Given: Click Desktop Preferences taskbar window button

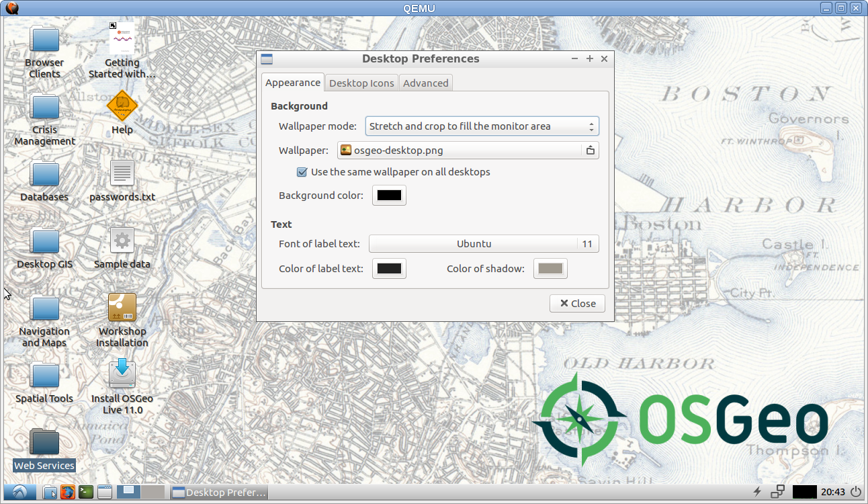Looking at the screenshot, I should tap(219, 493).
